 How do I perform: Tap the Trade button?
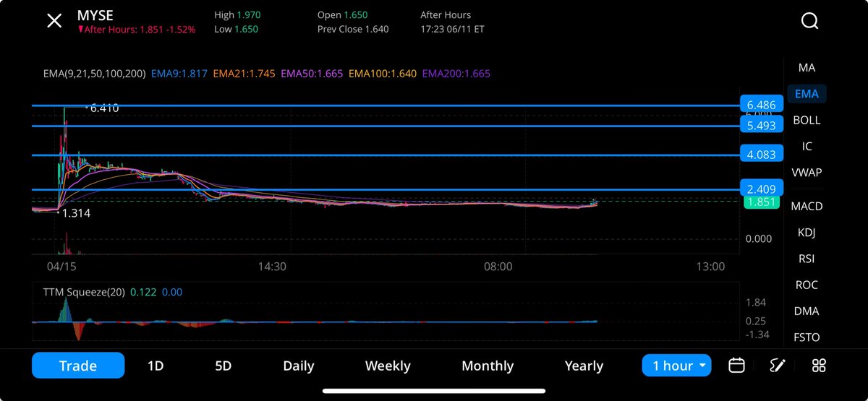click(78, 366)
